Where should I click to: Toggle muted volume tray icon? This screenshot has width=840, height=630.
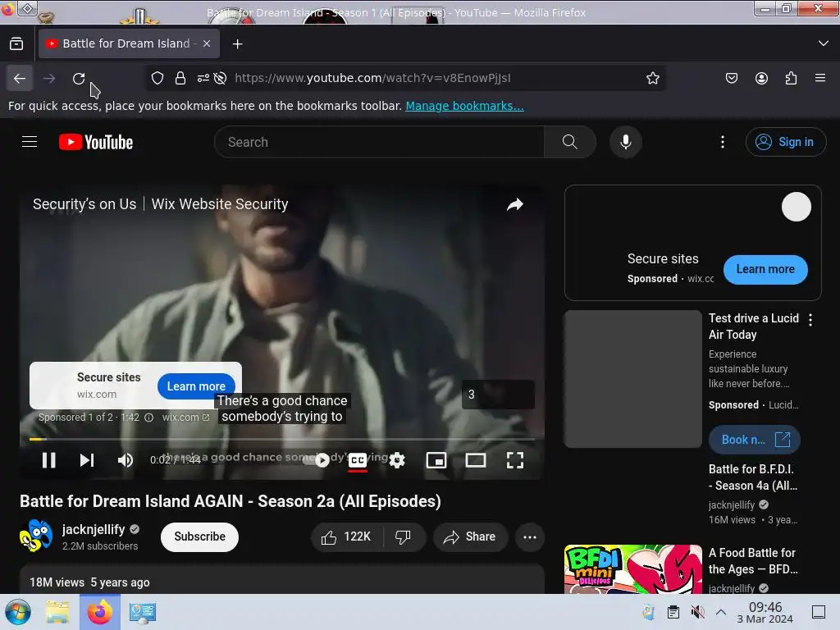[697, 612]
